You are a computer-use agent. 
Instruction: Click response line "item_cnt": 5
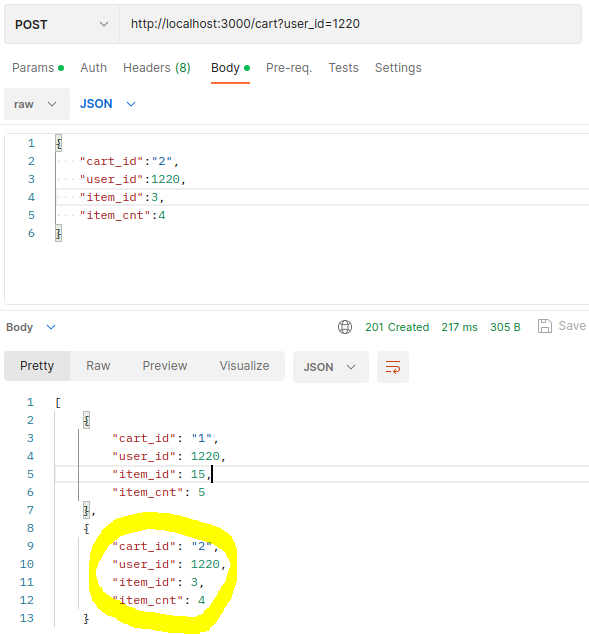(x=158, y=492)
